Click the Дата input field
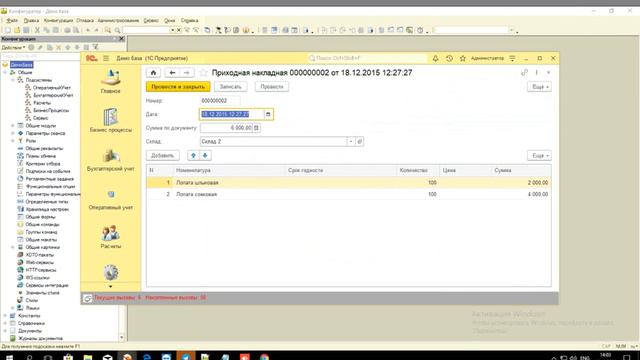Image resolution: width=640 pixels, height=360 pixels. coord(232,114)
